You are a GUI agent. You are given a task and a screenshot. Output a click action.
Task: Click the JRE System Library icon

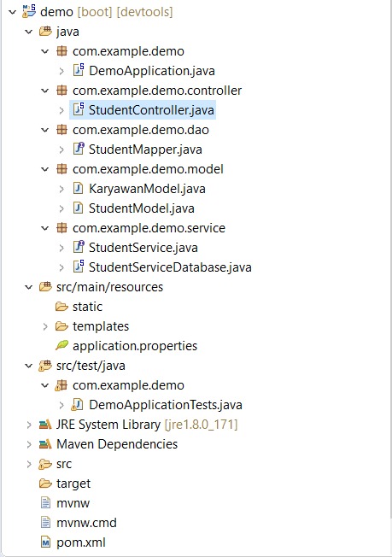(45, 424)
